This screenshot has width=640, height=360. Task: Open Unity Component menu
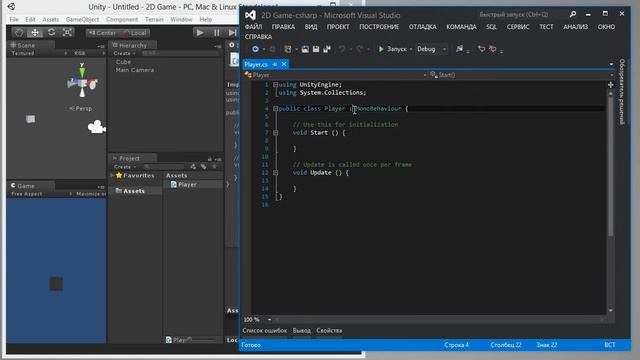(122, 20)
